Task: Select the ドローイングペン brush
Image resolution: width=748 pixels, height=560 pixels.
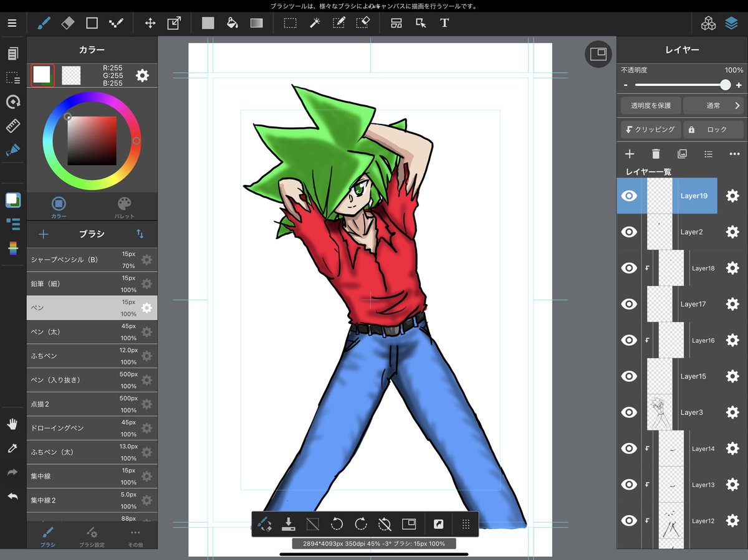Action: click(x=92, y=428)
